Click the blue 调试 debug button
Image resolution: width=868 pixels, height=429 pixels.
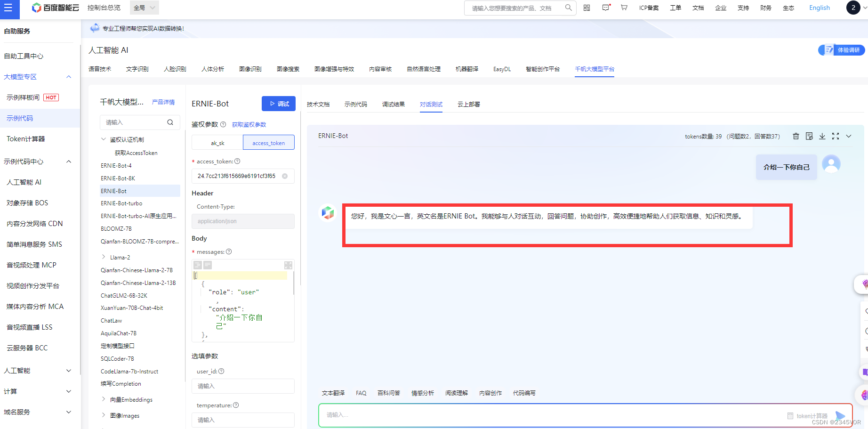tap(279, 104)
